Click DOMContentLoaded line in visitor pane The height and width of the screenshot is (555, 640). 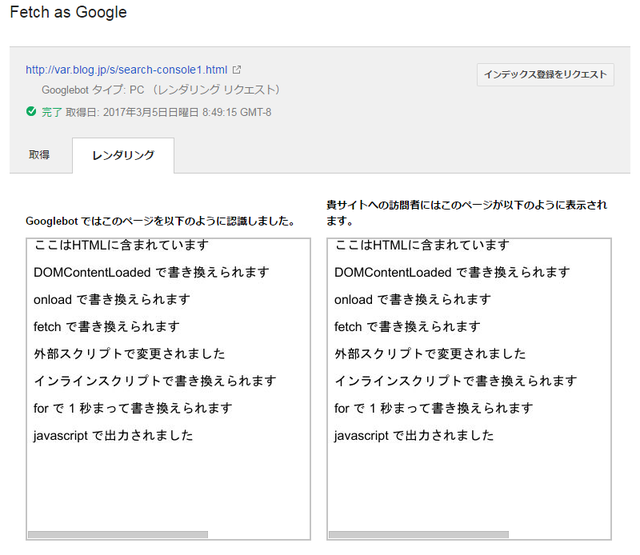[x=452, y=272]
